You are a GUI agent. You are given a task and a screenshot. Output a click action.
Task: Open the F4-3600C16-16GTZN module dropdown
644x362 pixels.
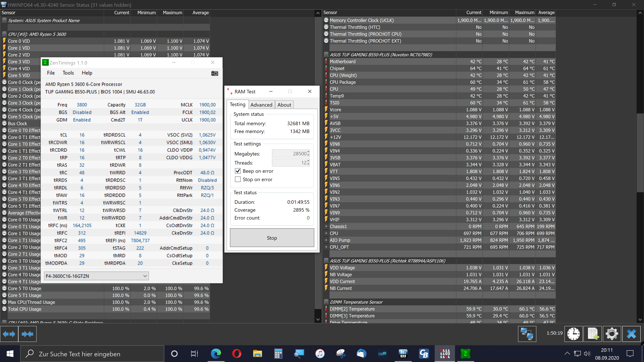pyautogui.click(x=96, y=276)
